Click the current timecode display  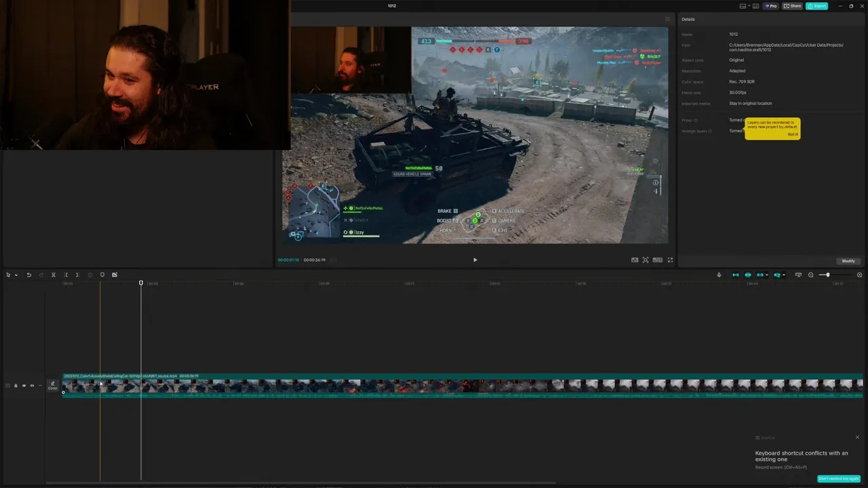288,260
